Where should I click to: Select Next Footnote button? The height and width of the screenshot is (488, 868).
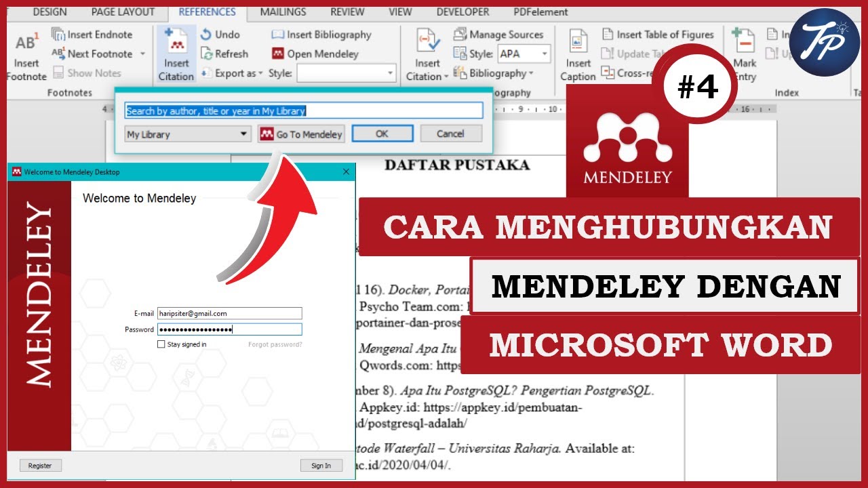pos(92,54)
